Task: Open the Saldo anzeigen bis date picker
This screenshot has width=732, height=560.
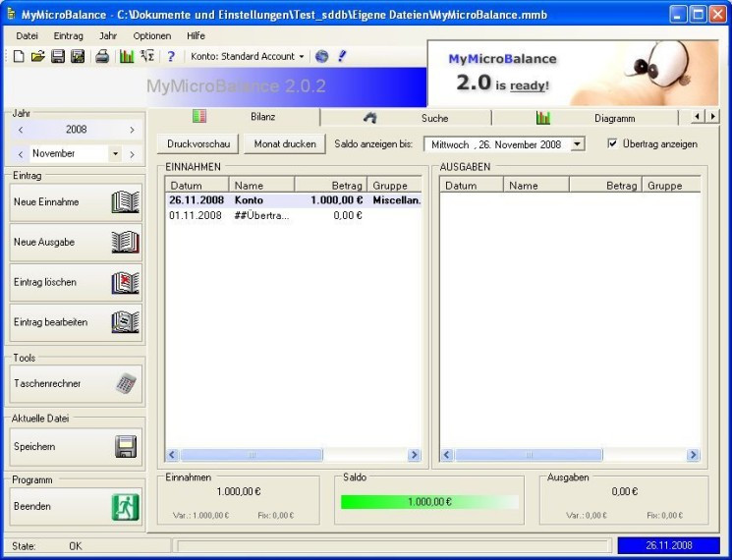Action: [x=577, y=144]
